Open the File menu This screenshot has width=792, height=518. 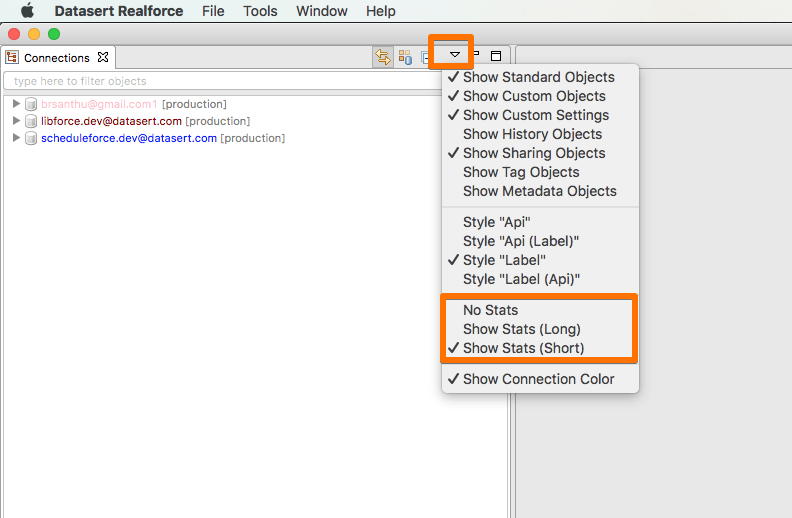(x=213, y=11)
